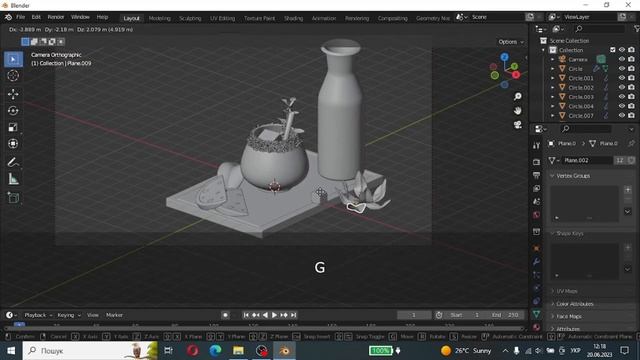640x360 pixels.
Task: Collapse the Collection tree item
Action: [543, 50]
